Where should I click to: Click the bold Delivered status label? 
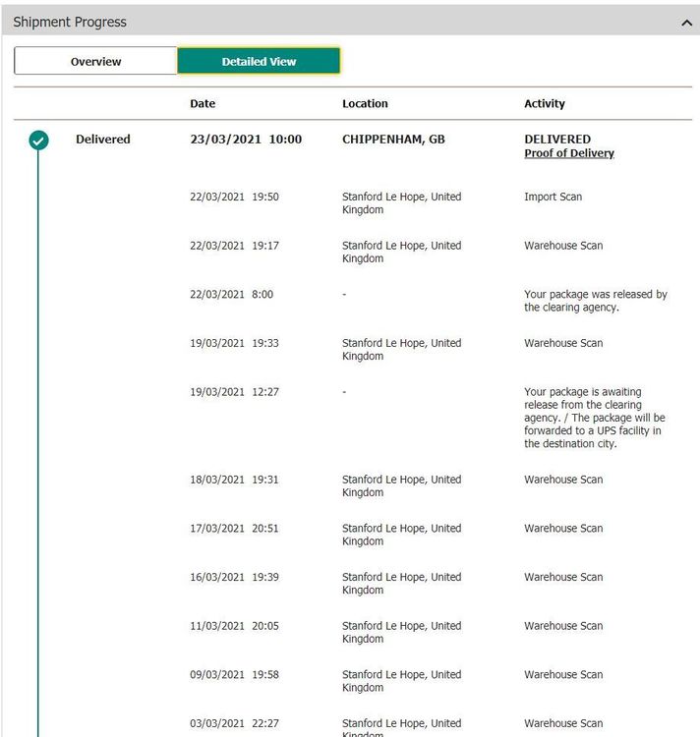point(102,140)
